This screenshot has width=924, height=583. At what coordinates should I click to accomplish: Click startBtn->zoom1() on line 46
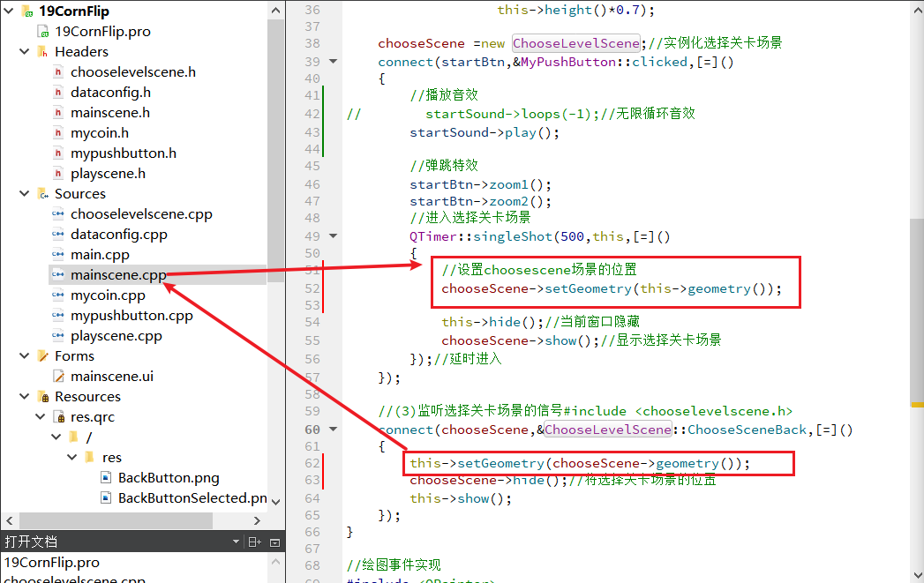point(480,184)
